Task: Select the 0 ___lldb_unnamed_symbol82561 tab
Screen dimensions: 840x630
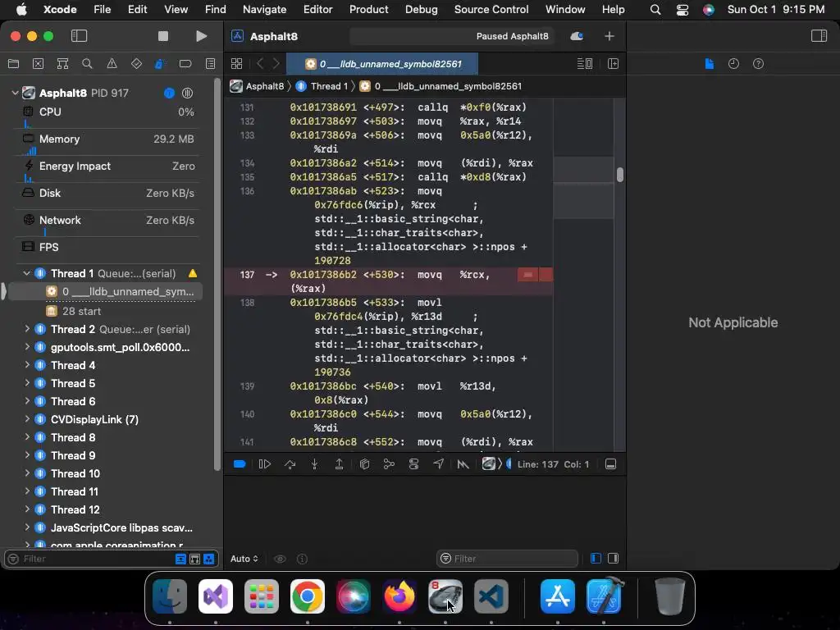Action: tap(382, 64)
